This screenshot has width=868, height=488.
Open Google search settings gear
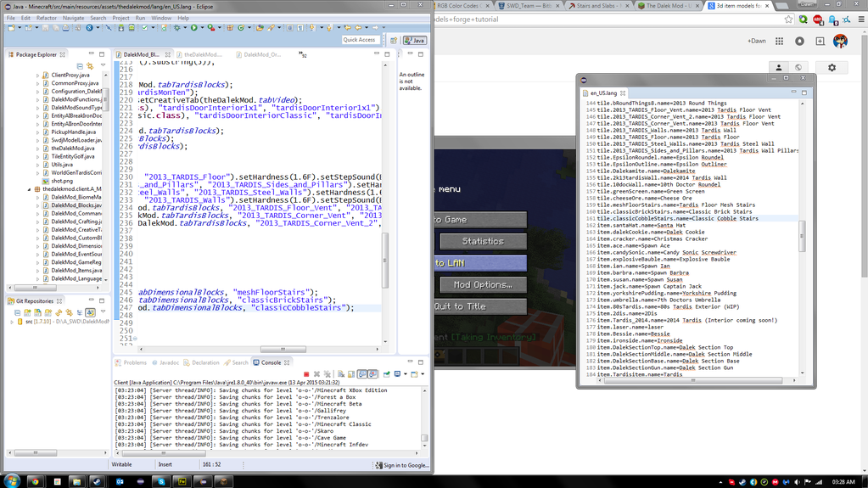click(x=832, y=68)
